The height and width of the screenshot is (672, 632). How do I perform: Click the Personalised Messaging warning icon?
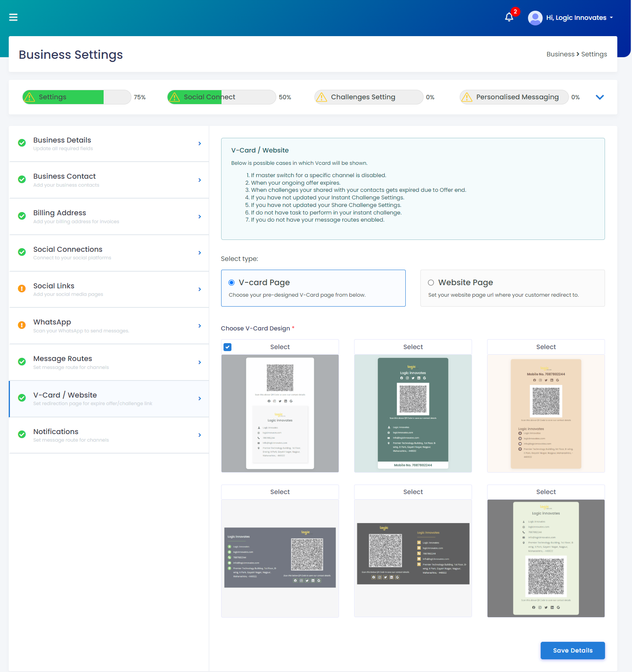coord(467,97)
